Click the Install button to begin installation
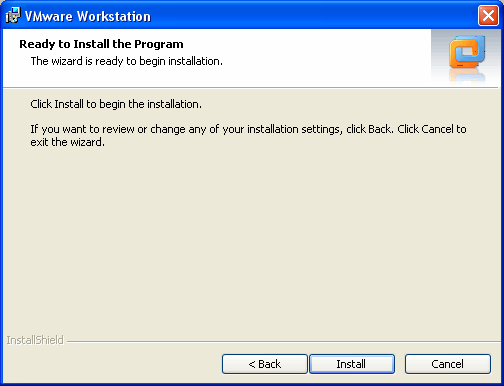Image resolution: width=504 pixels, height=386 pixels. (x=352, y=364)
